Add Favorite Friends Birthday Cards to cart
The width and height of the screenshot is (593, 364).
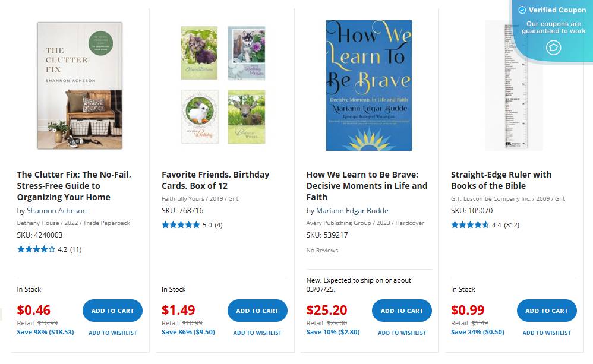point(257,310)
